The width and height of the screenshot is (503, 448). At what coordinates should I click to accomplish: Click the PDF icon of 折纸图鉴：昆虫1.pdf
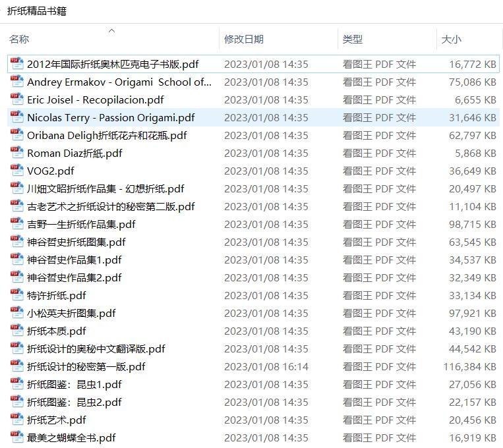pyautogui.click(x=16, y=384)
